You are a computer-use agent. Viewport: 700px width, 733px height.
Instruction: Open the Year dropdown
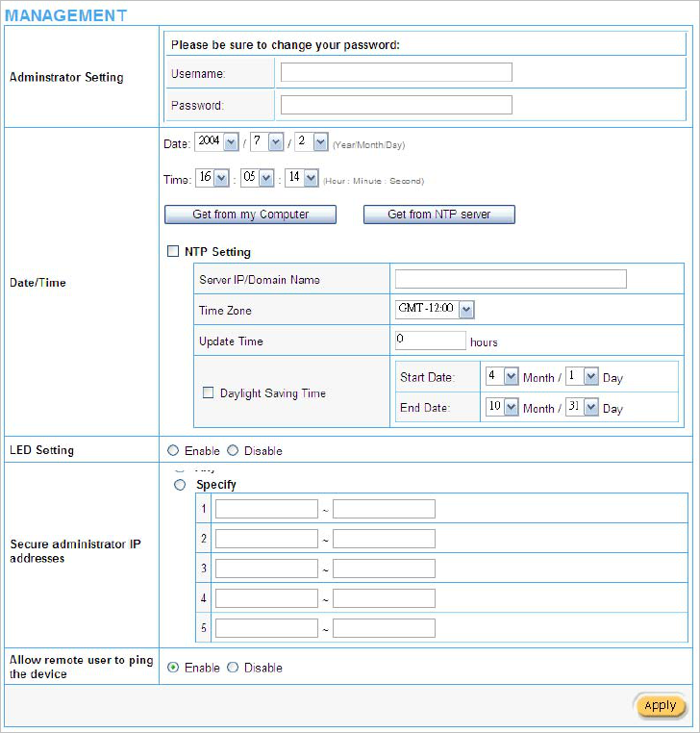tap(231, 142)
